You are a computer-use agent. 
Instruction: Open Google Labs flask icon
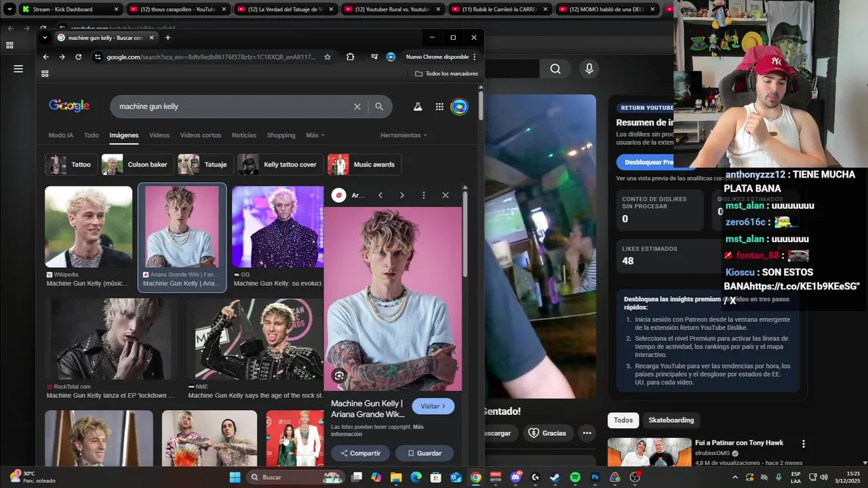[418, 106]
